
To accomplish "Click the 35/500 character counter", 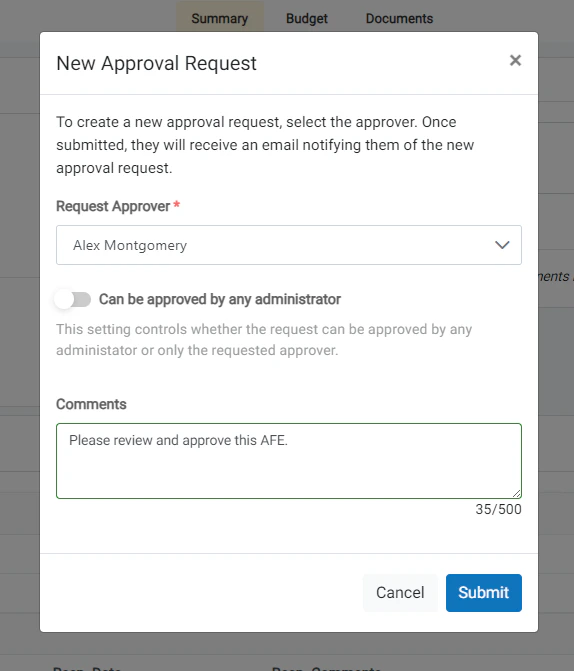I will click(x=498, y=509).
